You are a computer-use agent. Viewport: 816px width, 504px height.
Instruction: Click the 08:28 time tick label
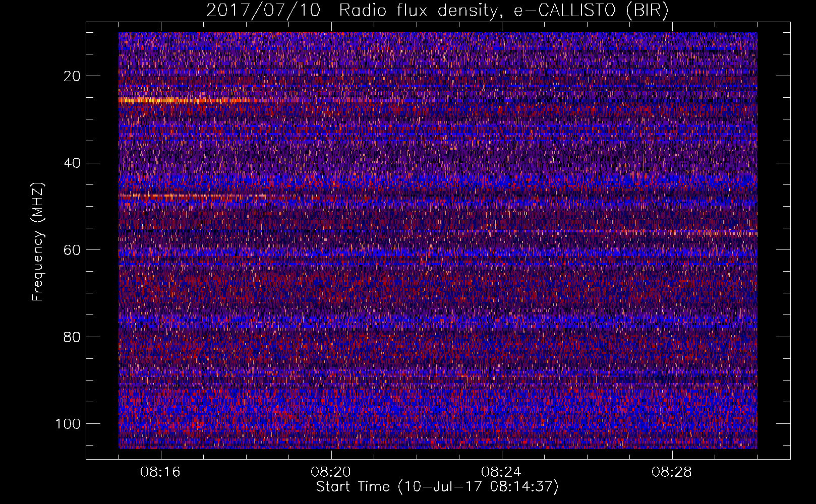(x=672, y=472)
